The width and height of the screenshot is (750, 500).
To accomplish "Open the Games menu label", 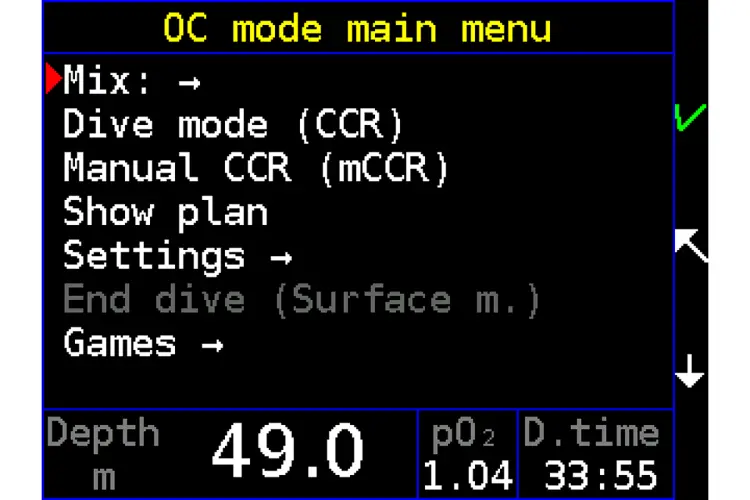I will (120, 344).
